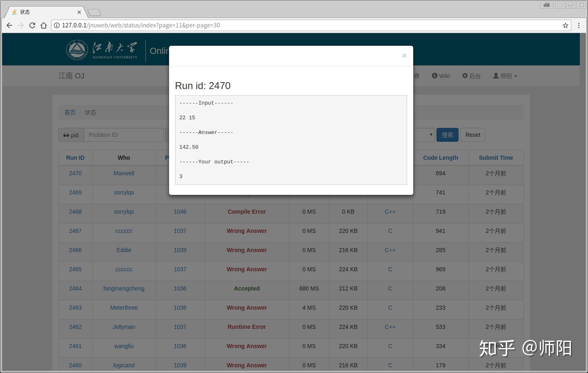
Task: Click Wrong Answer for run 2467
Action: tap(247, 231)
